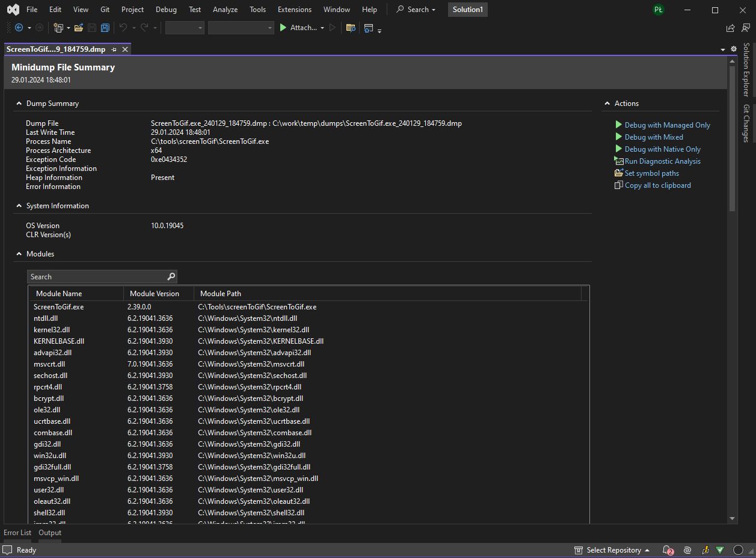
Task: Click the Navigate Backward arrow icon
Action: pos(19,28)
